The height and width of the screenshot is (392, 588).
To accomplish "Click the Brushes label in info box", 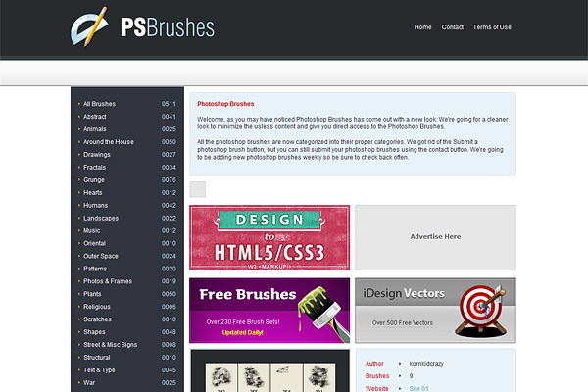I will pyautogui.click(x=377, y=376).
